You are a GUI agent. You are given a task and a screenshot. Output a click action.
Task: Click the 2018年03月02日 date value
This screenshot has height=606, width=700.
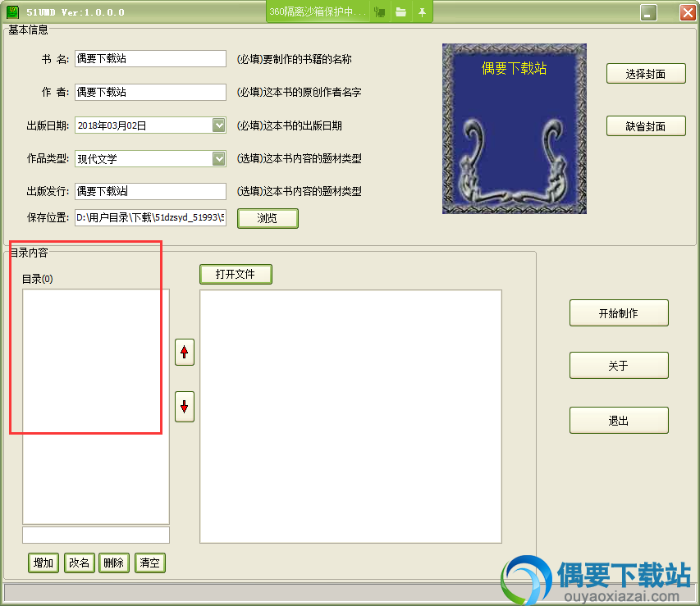pos(112,125)
